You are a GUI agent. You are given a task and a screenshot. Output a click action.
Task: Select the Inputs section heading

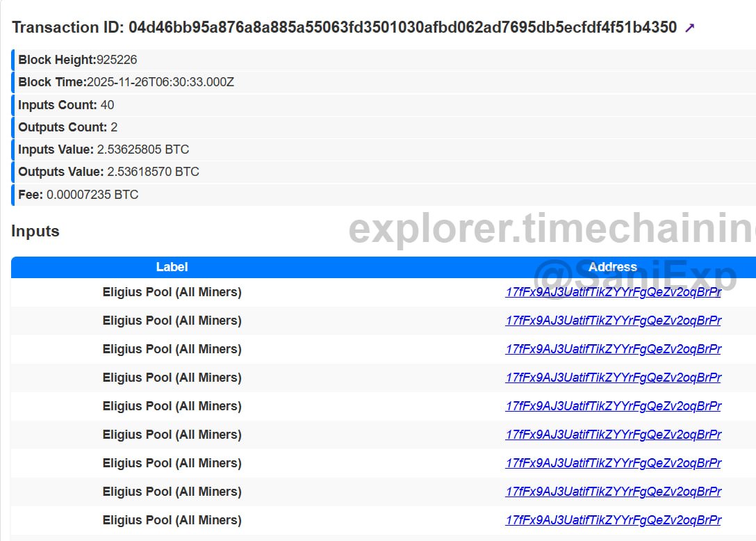point(35,231)
